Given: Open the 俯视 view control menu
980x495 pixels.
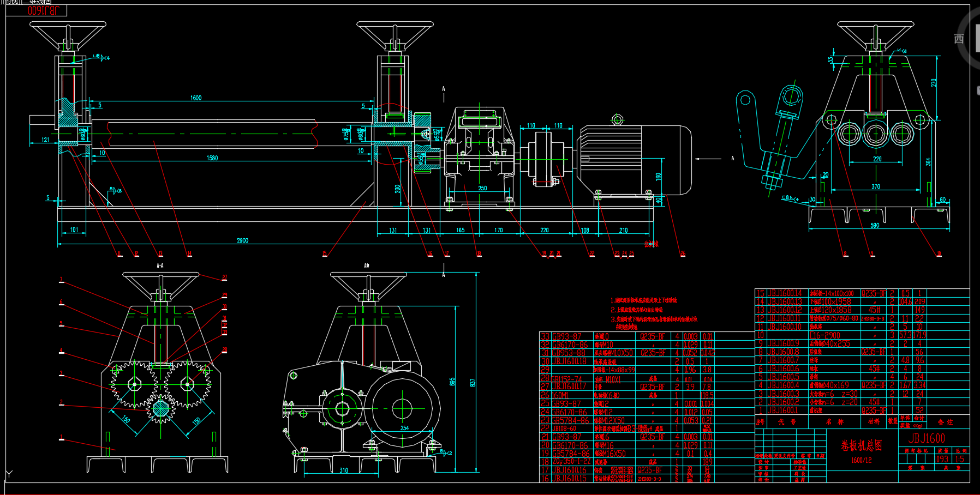Looking at the screenshot, I should pos(10,2).
